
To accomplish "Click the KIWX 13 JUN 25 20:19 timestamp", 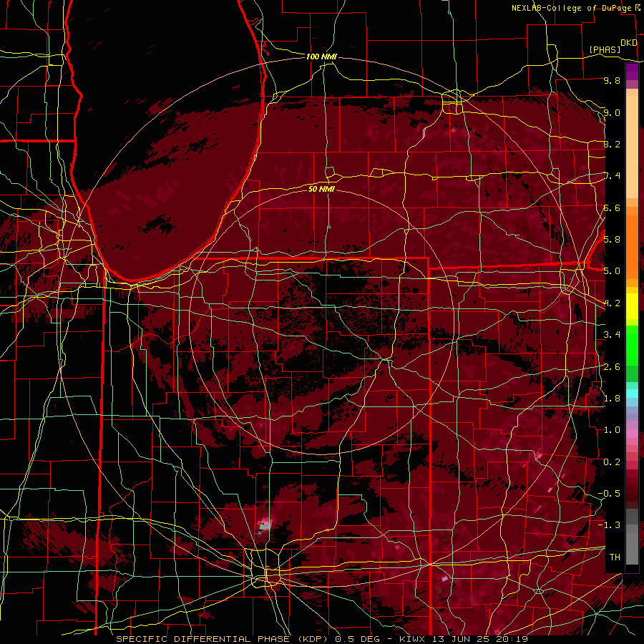I will [x=464, y=639].
